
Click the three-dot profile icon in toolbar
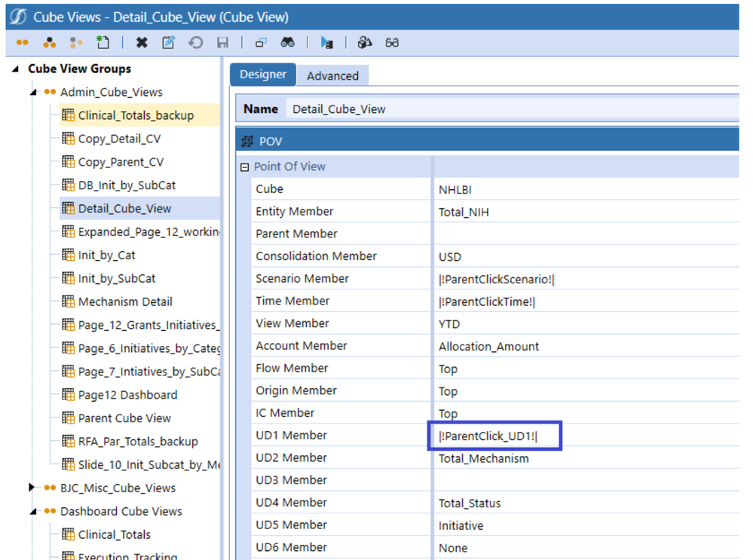click(50, 43)
